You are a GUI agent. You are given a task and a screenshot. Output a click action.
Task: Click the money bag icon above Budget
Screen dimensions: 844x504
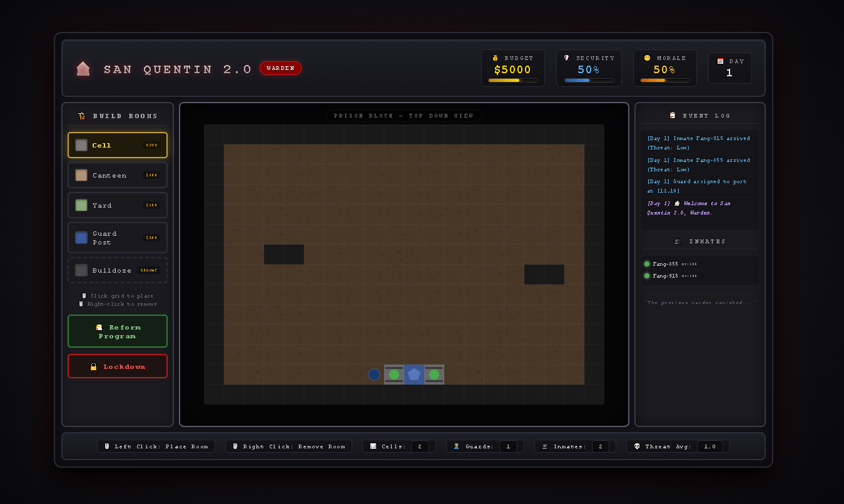(496, 58)
